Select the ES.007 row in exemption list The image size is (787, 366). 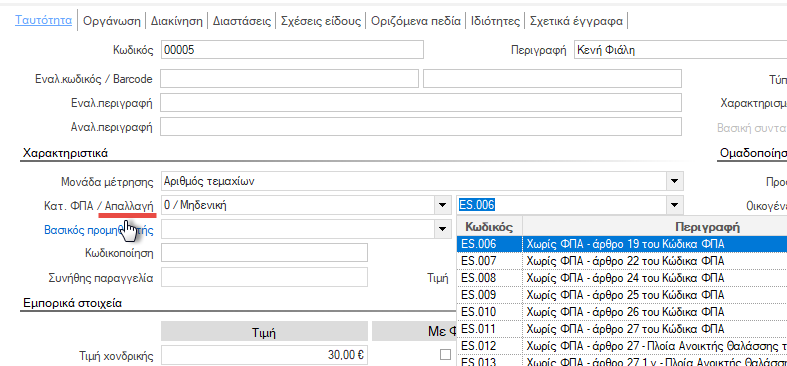(x=622, y=261)
